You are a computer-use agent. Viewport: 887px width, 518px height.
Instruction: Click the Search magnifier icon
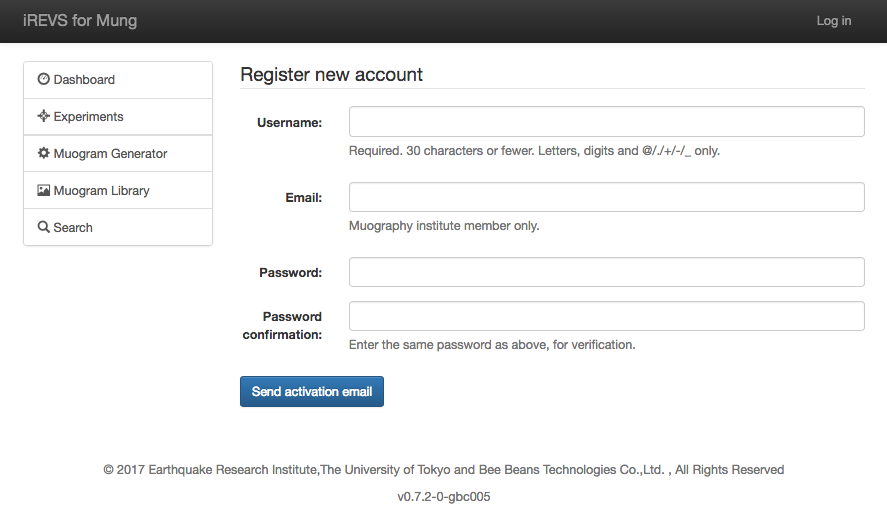click(44, 228)
